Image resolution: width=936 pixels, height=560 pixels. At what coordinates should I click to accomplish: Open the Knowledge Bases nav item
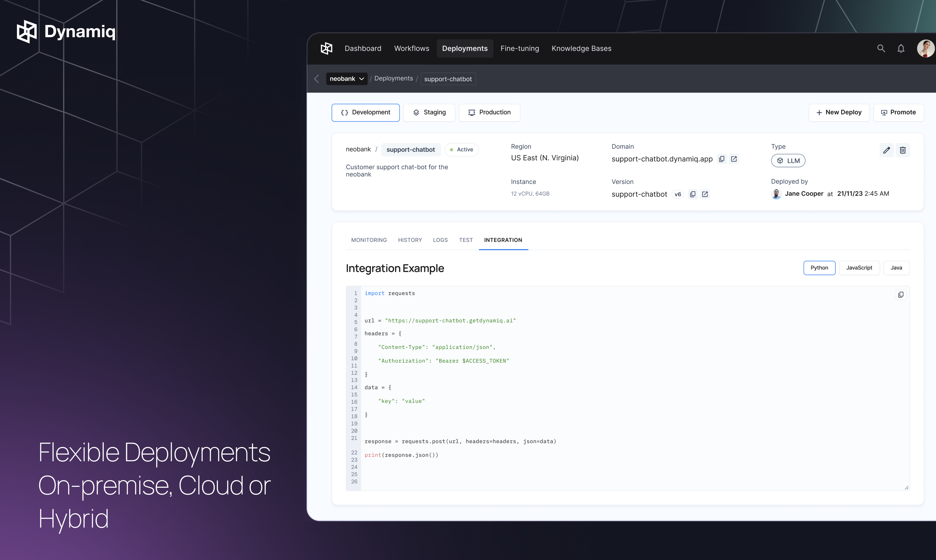point(581,48)
